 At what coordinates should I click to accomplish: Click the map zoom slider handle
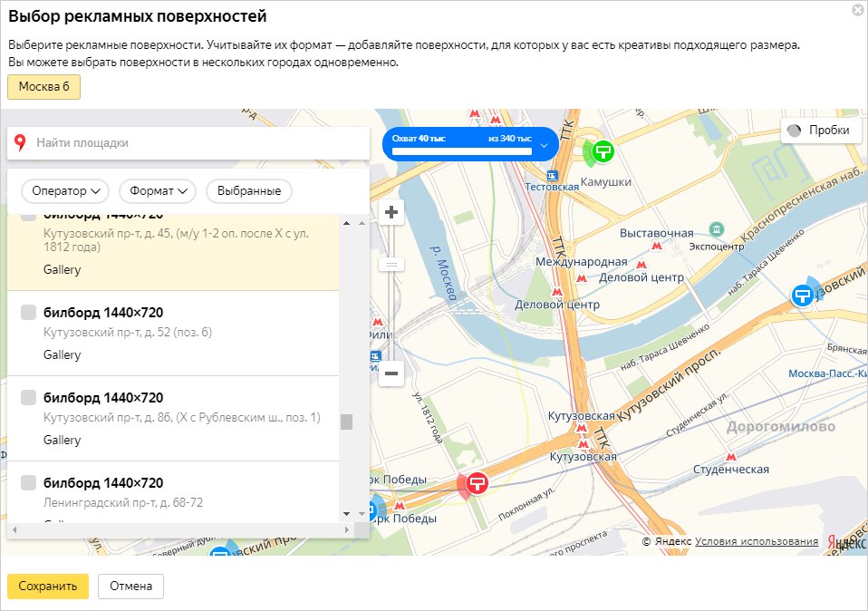(391, 265)
